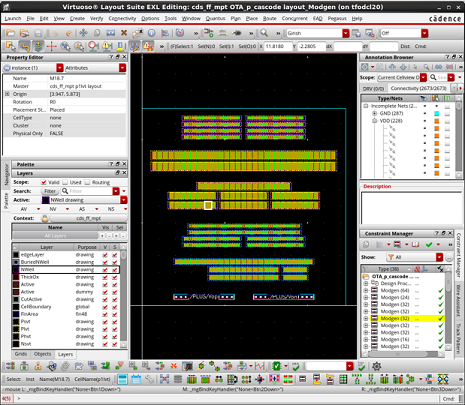Click the orange color swatch for VDD net
The image size is (465, 405).
coord(436,121)
